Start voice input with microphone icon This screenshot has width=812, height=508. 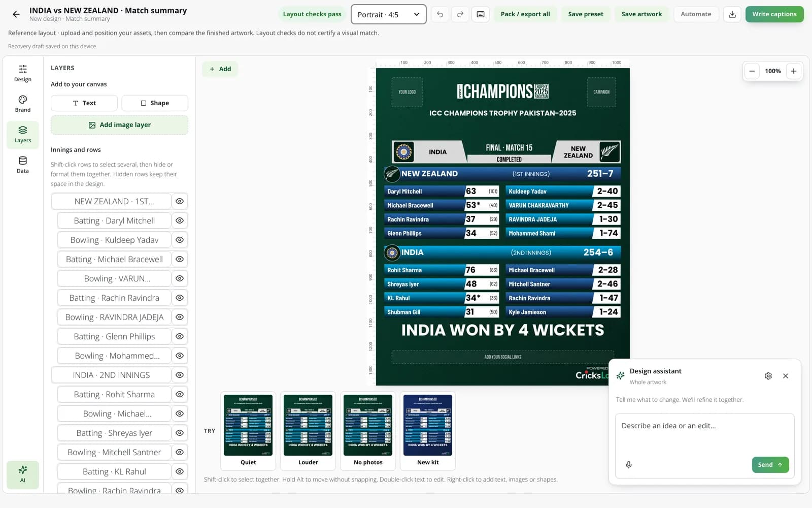[x=629, y=465]
